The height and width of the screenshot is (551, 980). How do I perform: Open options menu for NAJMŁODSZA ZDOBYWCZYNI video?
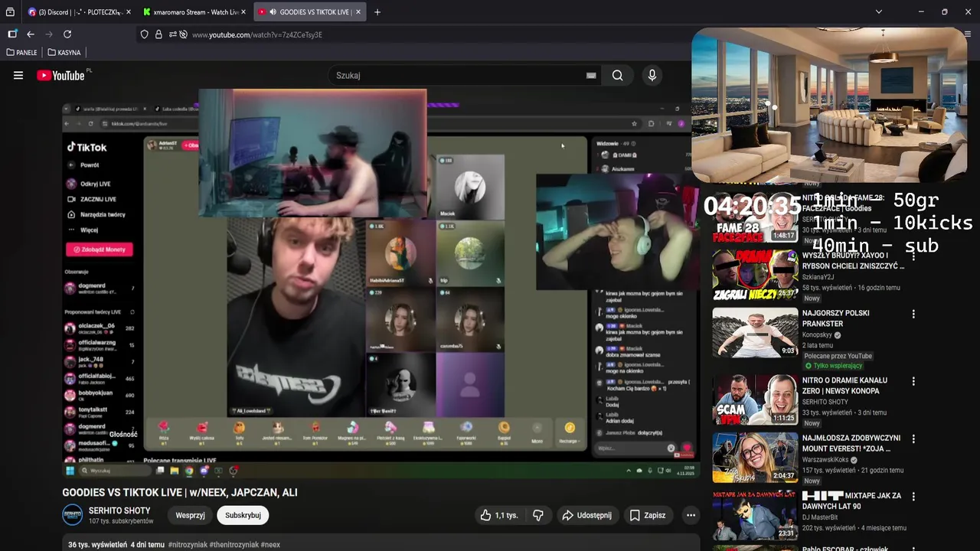(913, 439)
